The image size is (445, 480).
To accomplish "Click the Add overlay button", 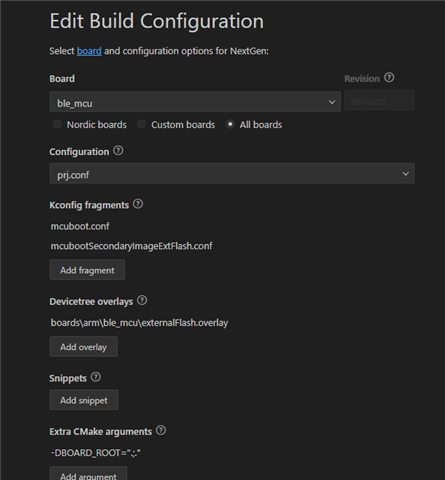I will coord(84,347).
